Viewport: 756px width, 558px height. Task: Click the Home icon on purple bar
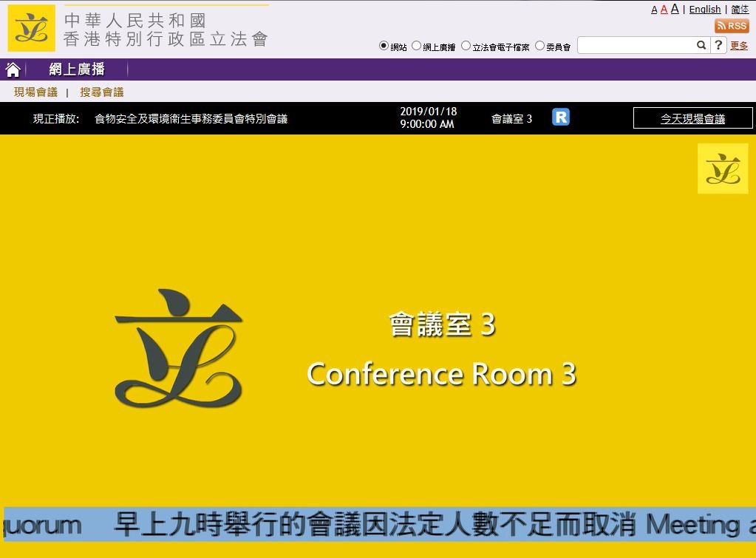click(x=13, y=69)
